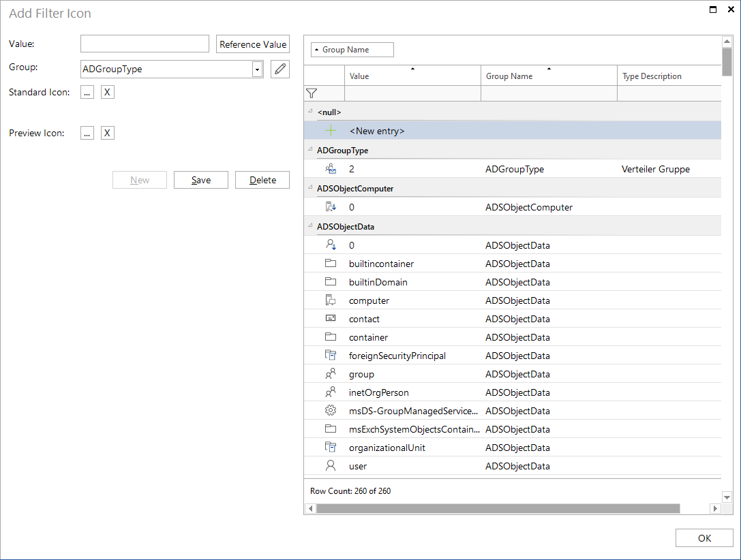Click the user icon on the user row

pyautogui.click(x=331, y=465)
